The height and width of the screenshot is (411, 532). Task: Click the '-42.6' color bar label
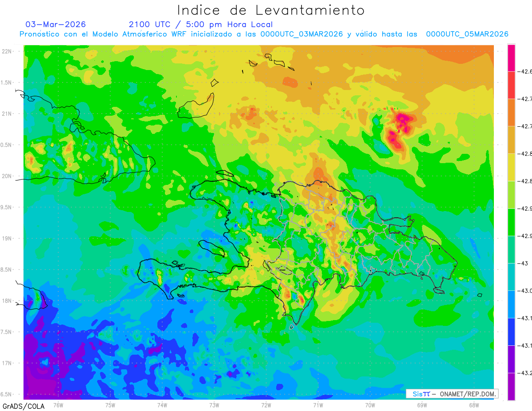(x=525, y=71)
